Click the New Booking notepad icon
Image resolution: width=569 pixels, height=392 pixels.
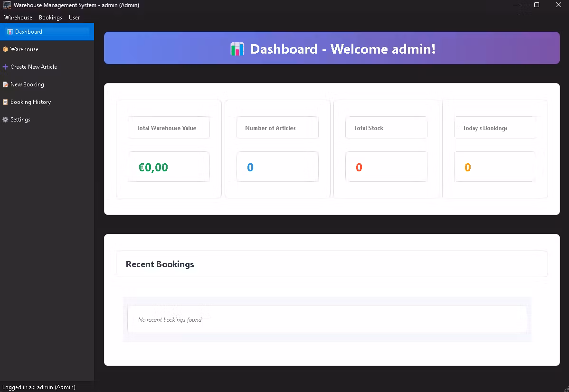click(5, 84)
